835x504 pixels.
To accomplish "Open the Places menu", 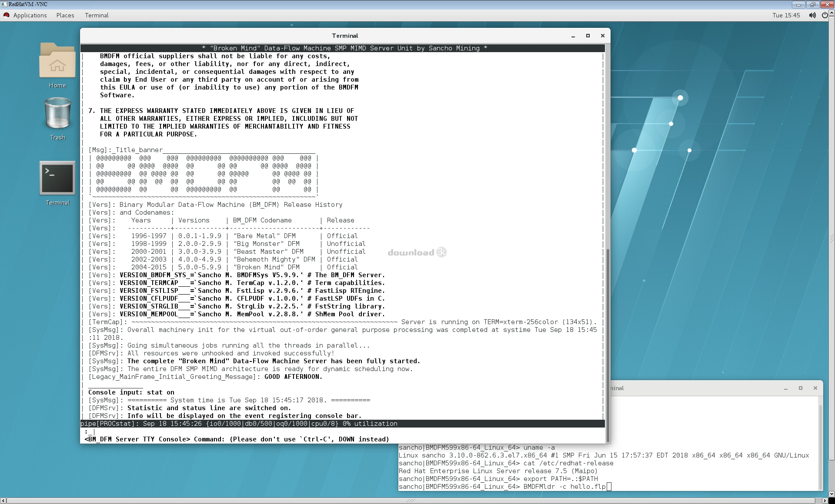I will click(65, 15).
